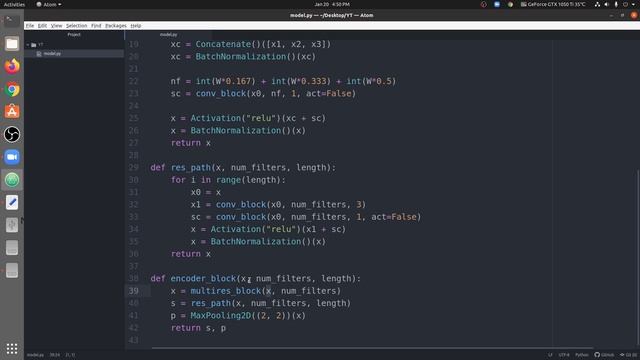The image size is (640, 360).
Task: Select the model.py editor tab
Action: (168, 35)
